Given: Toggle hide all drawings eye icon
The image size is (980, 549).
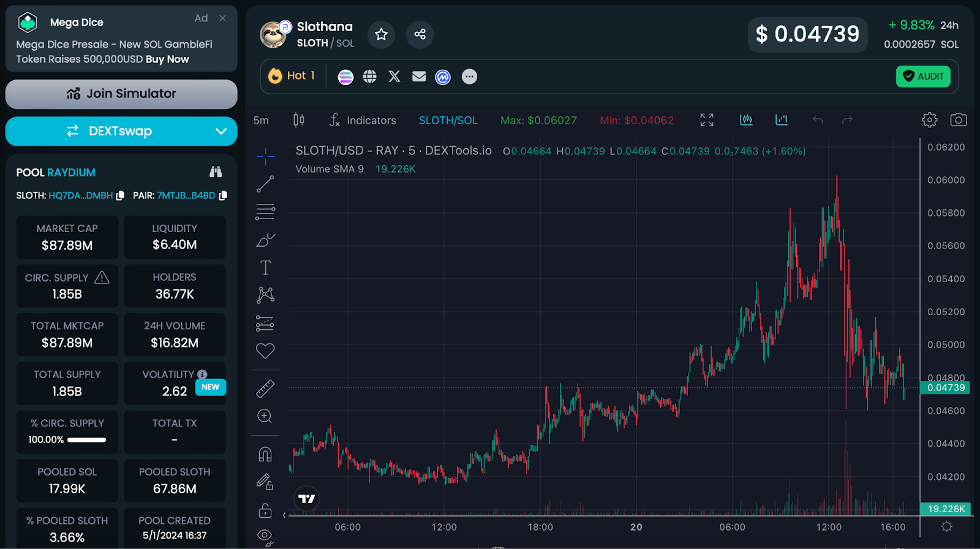Looking at the screenshot, I should tap(265, 537).
